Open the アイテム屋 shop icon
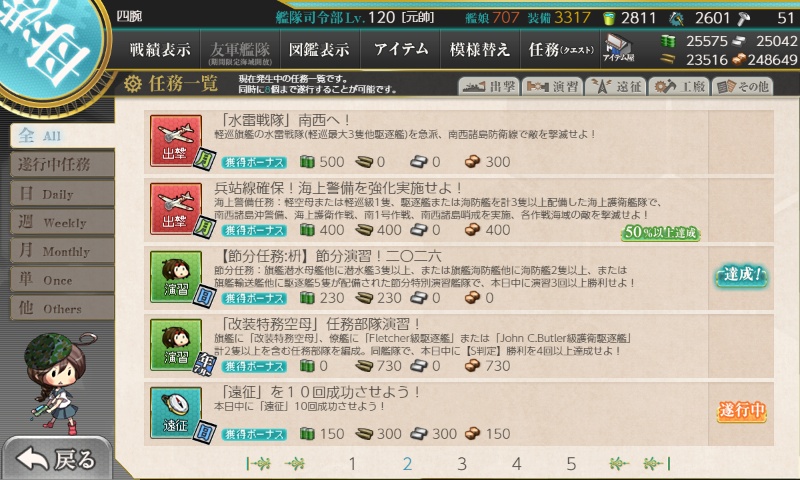This screenshot has height=480, width=800. coord(618,49)
